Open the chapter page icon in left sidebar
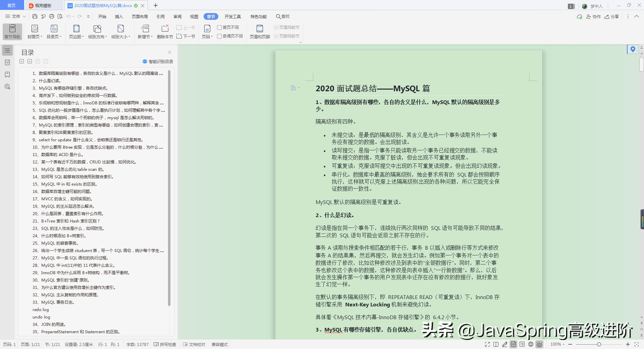The width and height of the screenshot is (644, 349). click(7, 62)
